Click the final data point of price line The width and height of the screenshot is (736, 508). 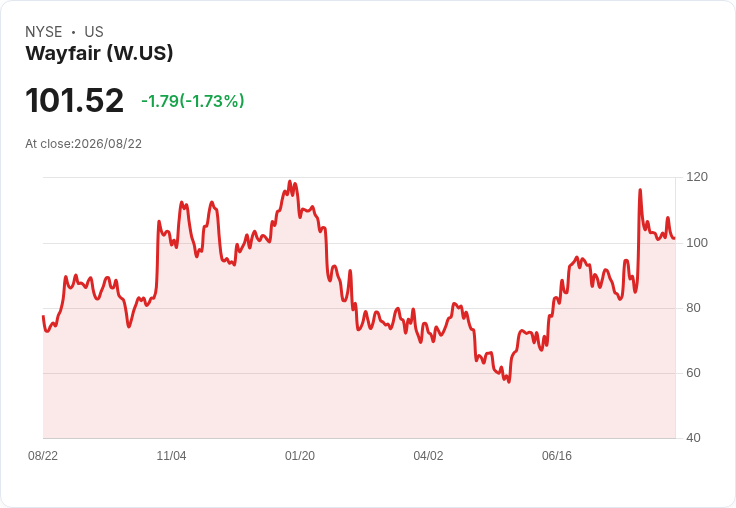(x=674, y=239)
